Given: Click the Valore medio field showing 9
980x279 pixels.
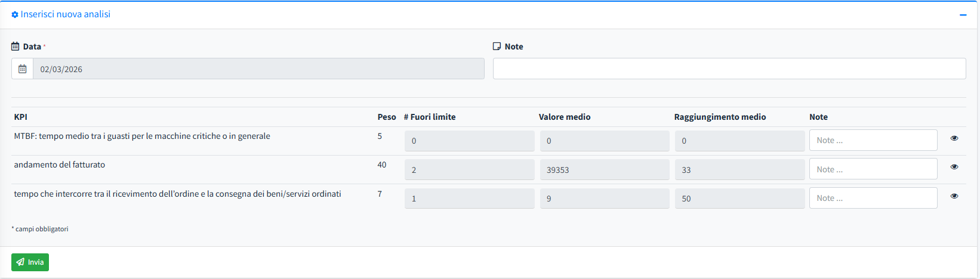Looking at the screenshot, I should point(604,199).
